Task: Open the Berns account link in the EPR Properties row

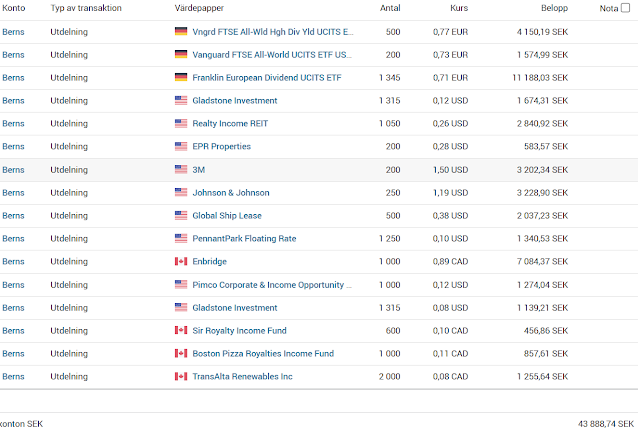Action: (x=13, y=146)
